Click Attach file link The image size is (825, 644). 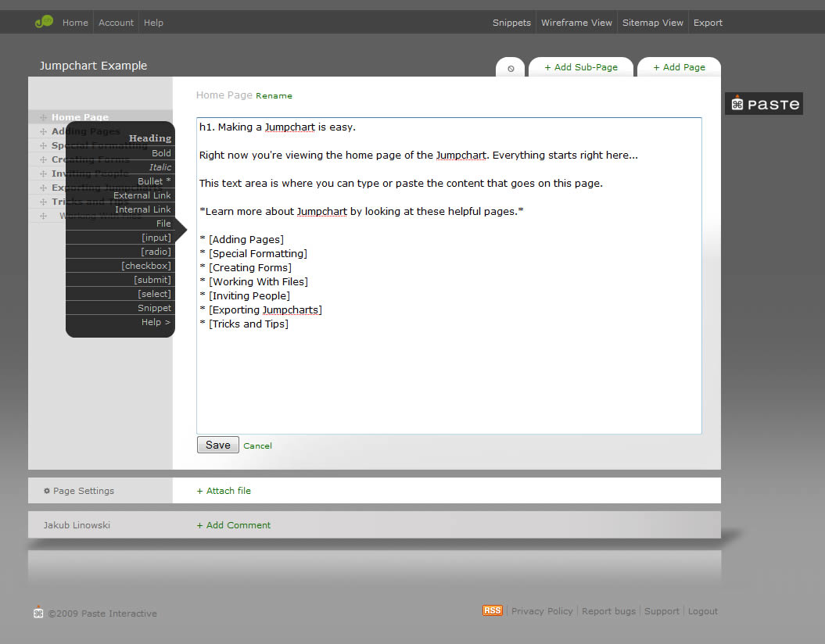224,491
